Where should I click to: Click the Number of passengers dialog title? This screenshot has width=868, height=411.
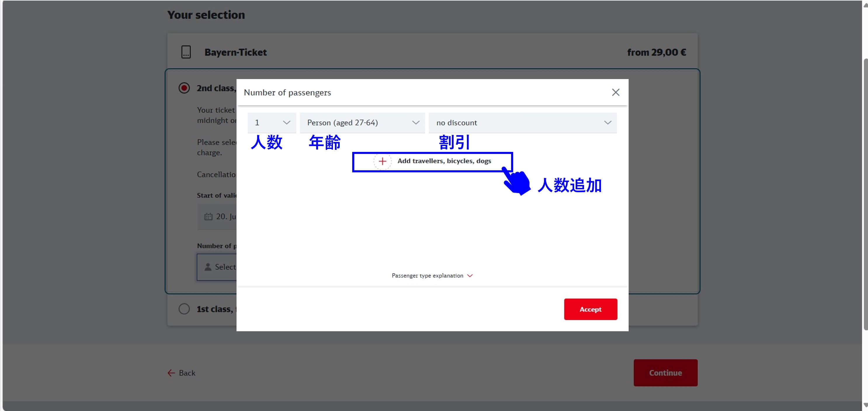287,93
